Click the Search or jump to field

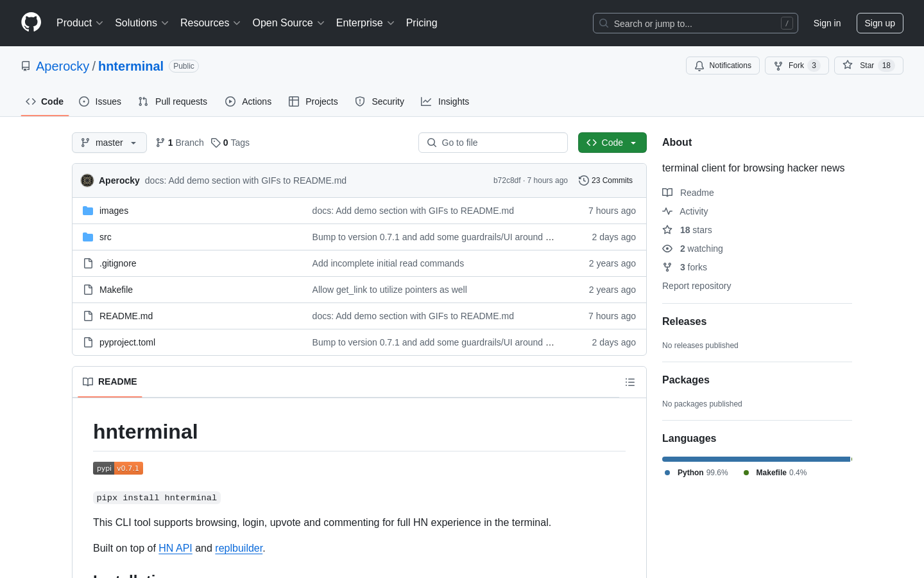(696, 23)
